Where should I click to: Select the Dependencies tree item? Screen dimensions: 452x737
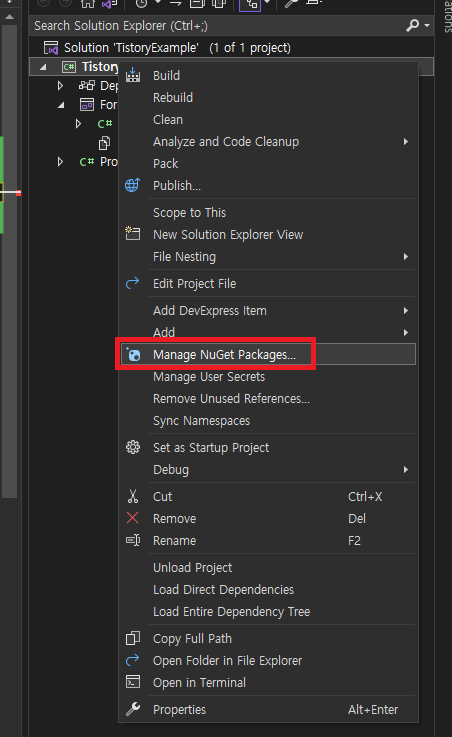click(x=98, y=86)
